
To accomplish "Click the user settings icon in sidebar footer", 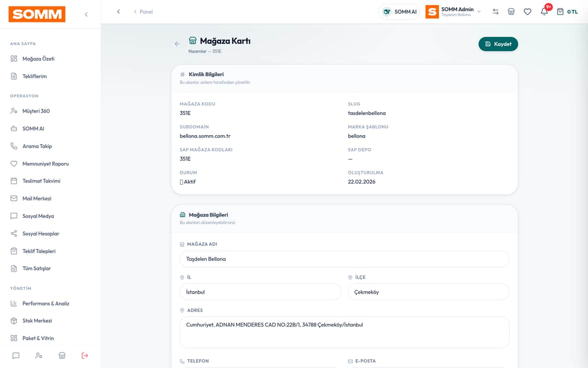I will pos(39,355).
